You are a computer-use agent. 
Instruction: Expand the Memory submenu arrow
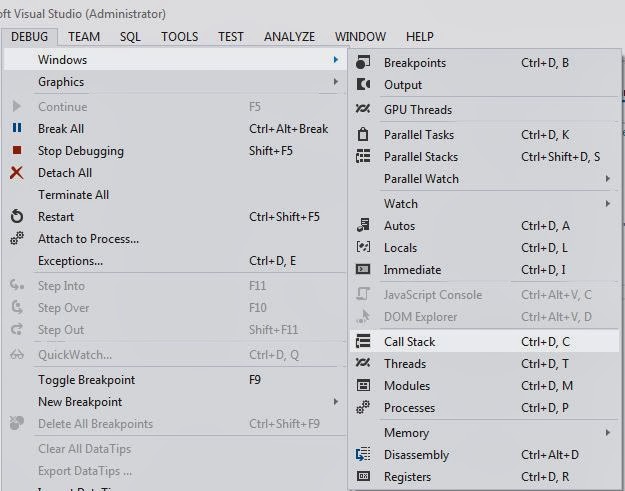tap(607, 432)
